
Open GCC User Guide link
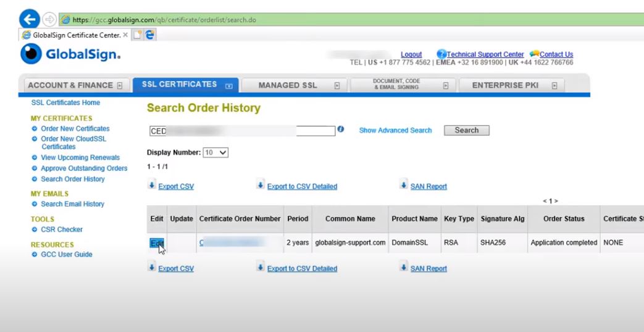coord(67,255)
